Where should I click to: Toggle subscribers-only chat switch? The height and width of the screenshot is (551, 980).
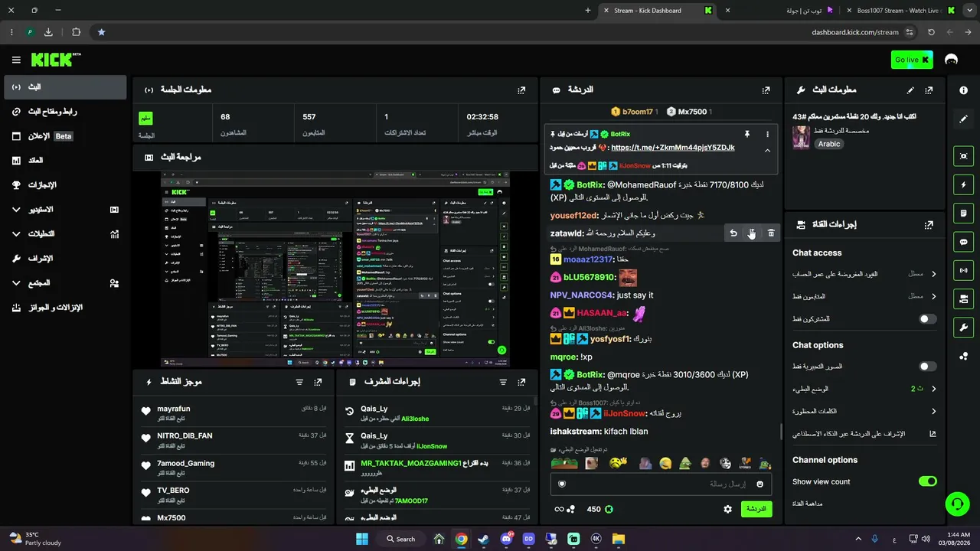point(928,319)
